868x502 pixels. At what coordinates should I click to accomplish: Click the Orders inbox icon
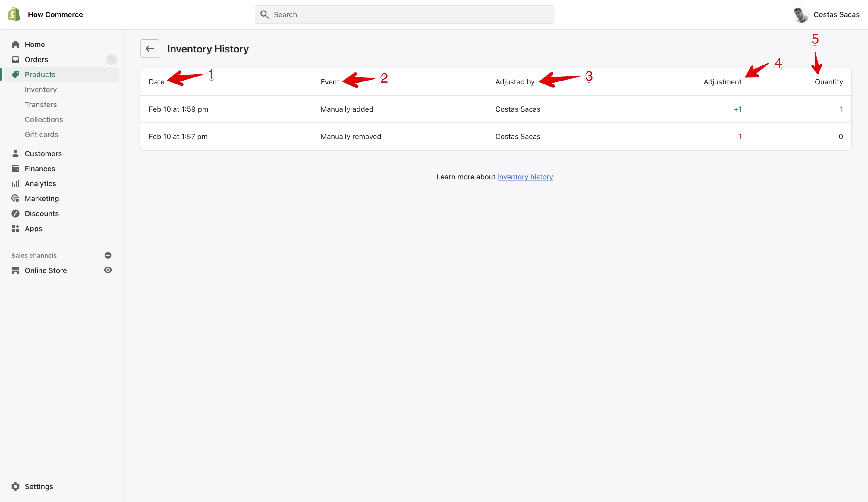pyautogui.click(x=15, y=59)
